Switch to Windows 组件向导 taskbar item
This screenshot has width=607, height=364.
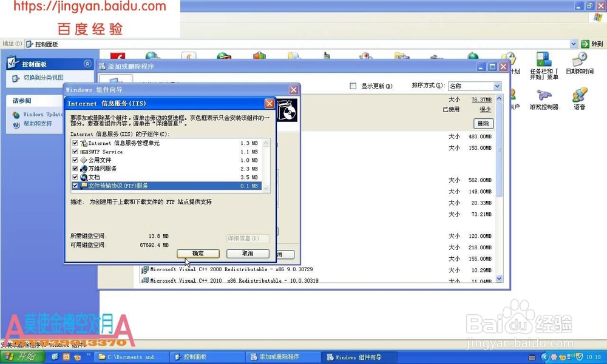pyautogui.click(x=360, y=357)
